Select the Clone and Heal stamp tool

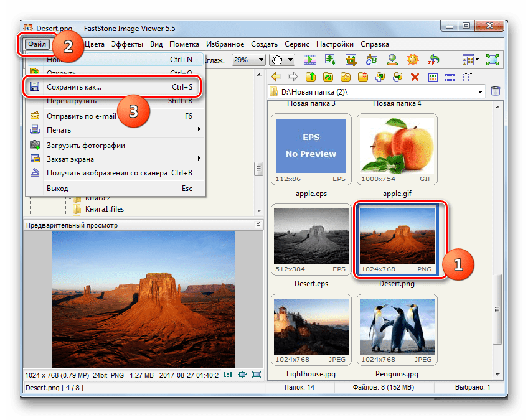[392, 60]
